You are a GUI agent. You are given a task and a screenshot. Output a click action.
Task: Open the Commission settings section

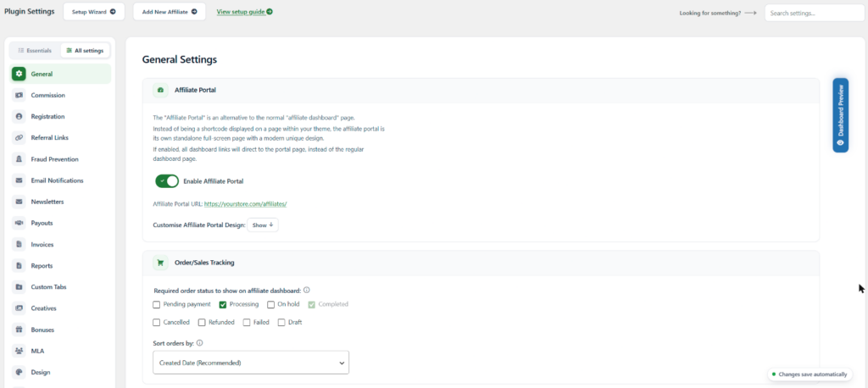(x=61, y=95)
